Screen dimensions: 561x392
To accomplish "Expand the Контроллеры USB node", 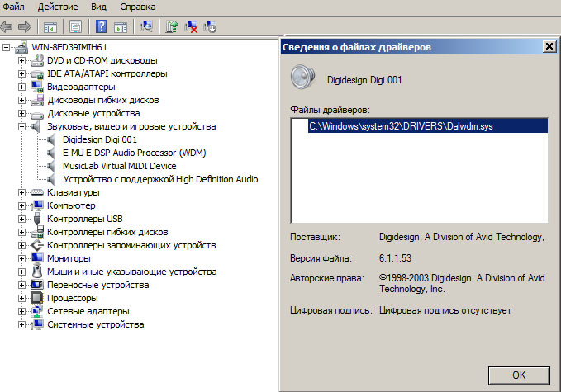I will (21, 219).
